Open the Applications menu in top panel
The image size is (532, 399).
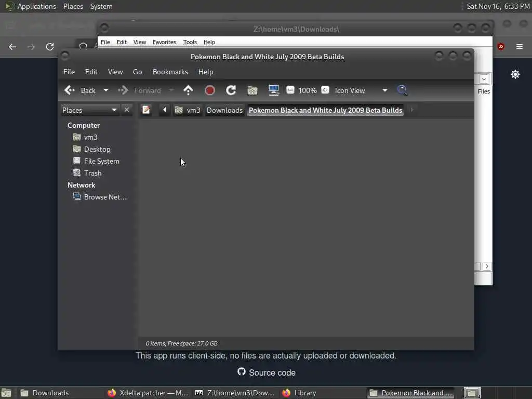click(x=31, y=6)
